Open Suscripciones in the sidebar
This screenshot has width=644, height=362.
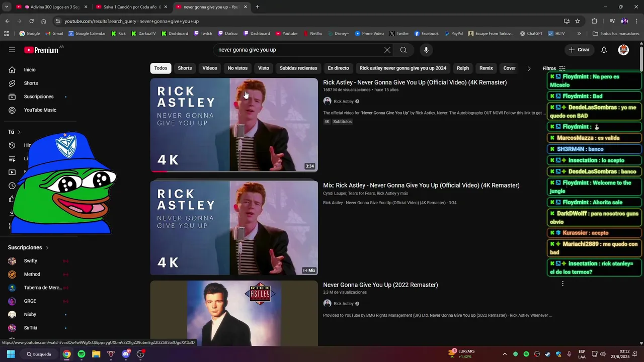tap(39, 97)
